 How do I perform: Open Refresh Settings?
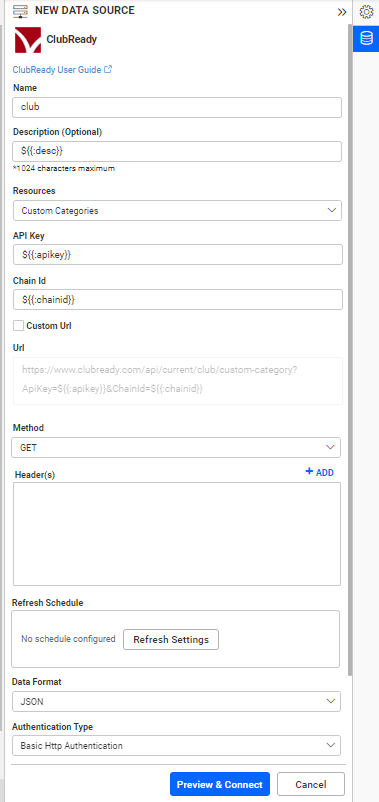[x=171, y=639]
